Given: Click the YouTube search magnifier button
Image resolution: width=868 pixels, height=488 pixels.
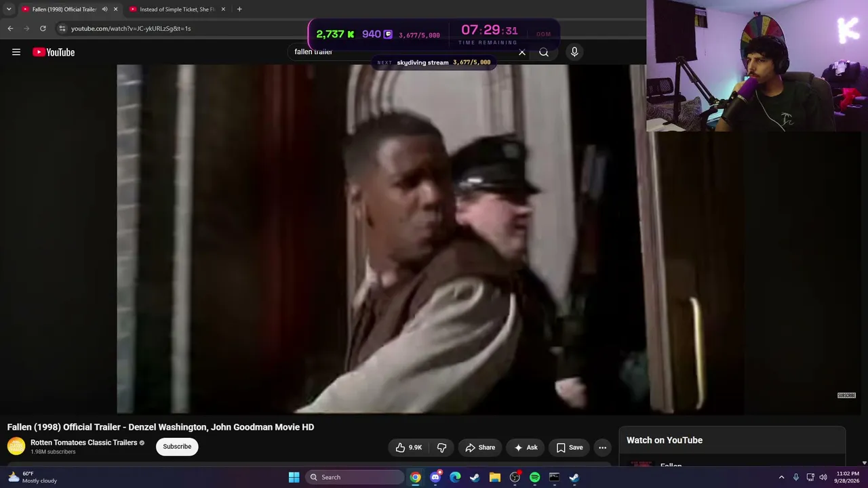Looking at the screenshot, I should coord(544,52).
